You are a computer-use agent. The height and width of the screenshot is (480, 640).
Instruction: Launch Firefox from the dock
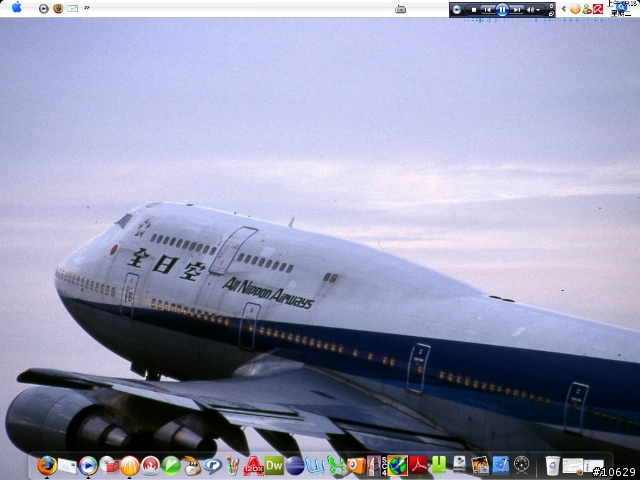[47, 465]
